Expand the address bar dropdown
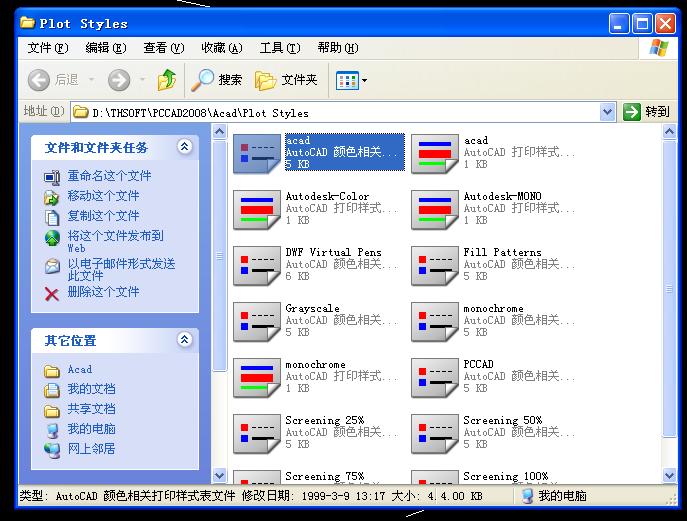Screen dimensions: 687x521 coord(607,112)
